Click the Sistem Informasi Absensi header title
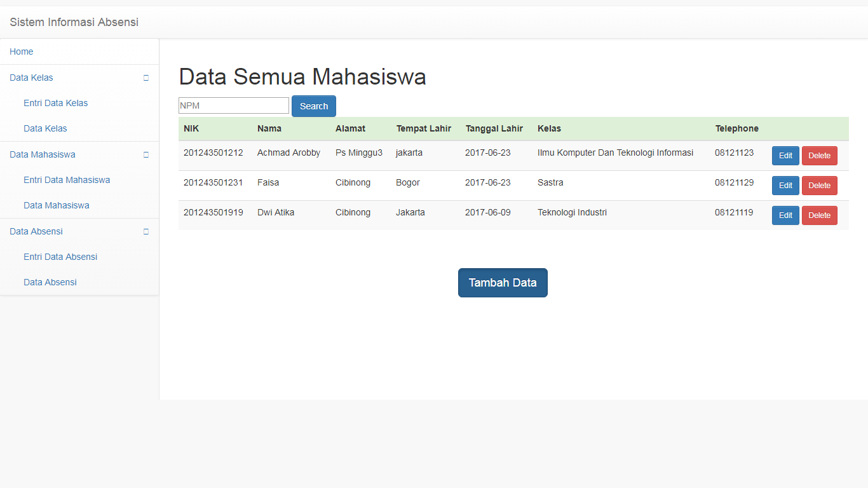The image size is (868, 488). (x=74, y=22)
